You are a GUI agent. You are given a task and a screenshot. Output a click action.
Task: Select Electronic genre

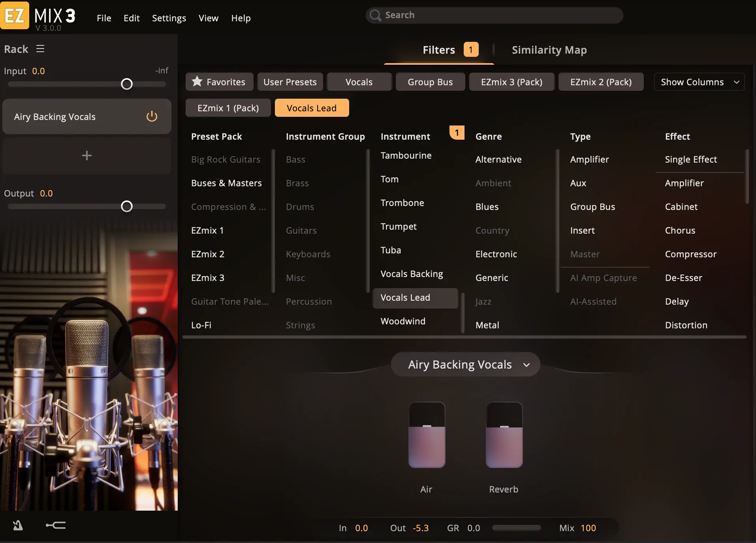click(496, 254)
